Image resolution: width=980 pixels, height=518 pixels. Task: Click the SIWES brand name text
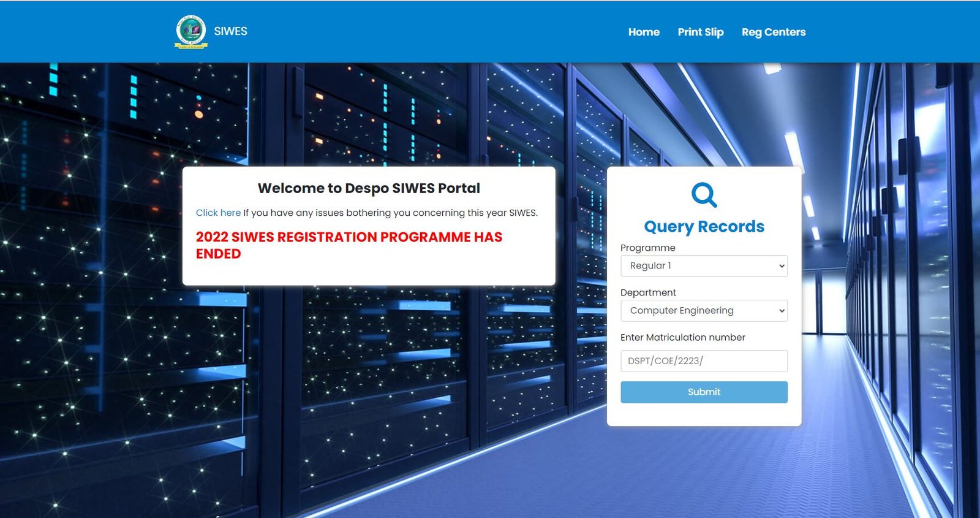[x=230, y=31]
